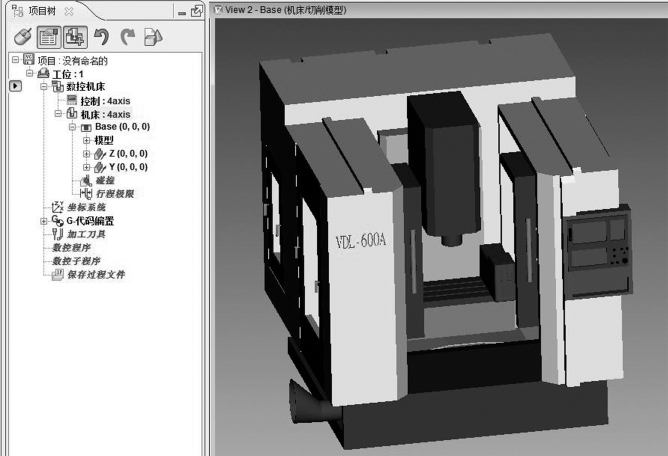Collapse the 项目 root node
The width and height of the screenshot is (668, 456).
16,59
